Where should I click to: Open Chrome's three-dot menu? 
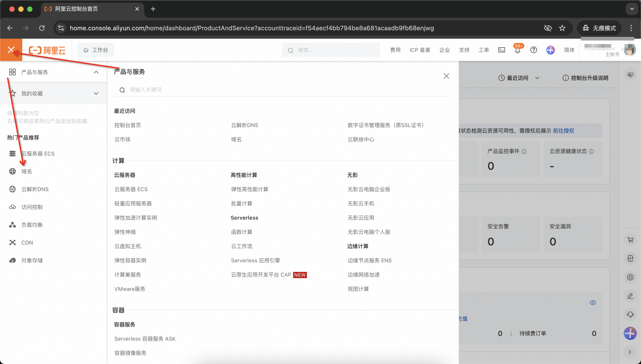(x=631, y=28)
